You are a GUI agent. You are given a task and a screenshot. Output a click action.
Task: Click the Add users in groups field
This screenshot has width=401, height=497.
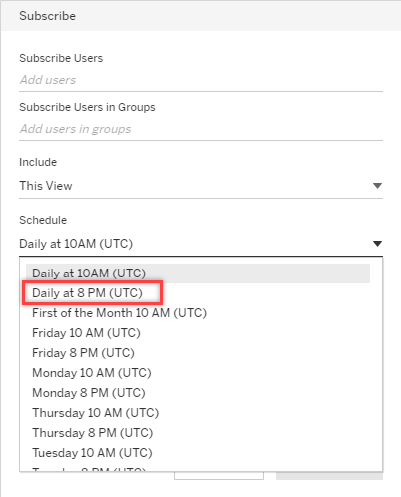click(x=201, y=129)
